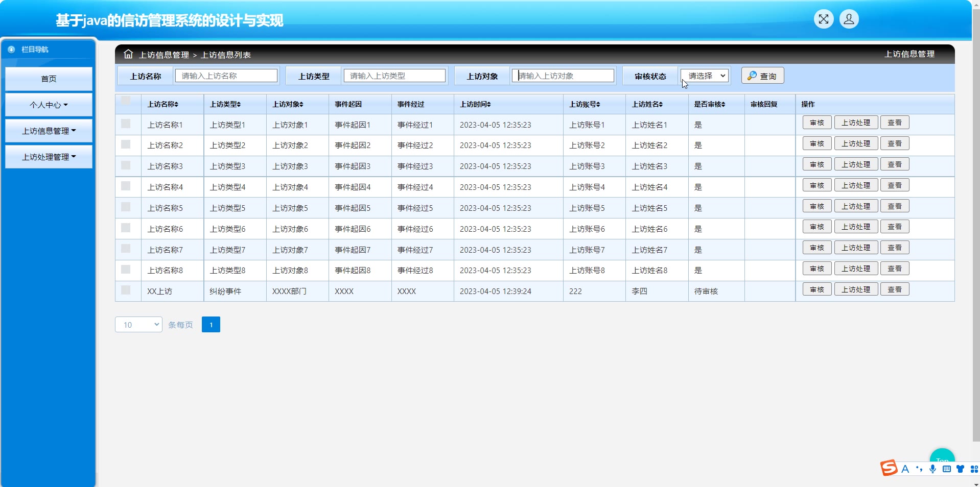
Task: Click 查看 button for 上访名称8 row
Action: [895, 269]
